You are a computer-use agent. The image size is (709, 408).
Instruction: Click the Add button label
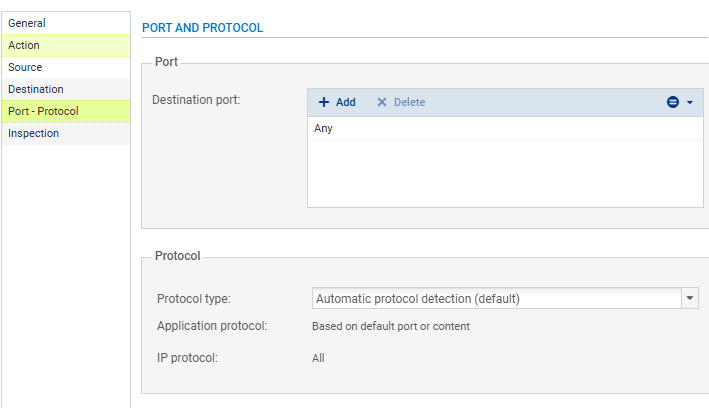pos(345,102)
